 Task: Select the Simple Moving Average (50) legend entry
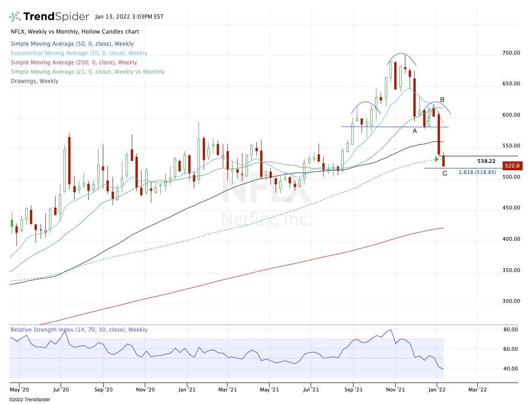point(72,44)
